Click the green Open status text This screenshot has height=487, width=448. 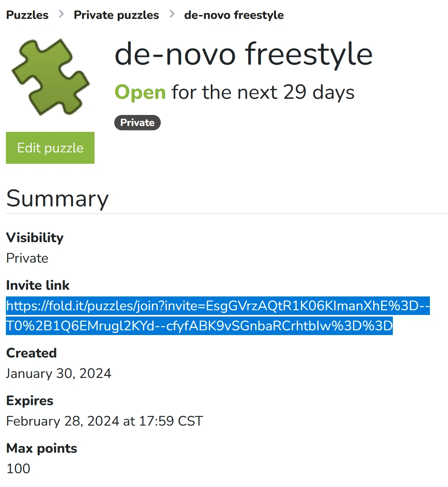[140, 93]
